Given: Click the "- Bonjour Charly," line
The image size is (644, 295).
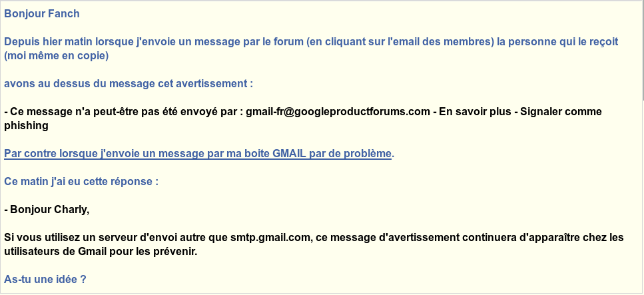Looking at the screenshot, I should click(x=47, y=210).
